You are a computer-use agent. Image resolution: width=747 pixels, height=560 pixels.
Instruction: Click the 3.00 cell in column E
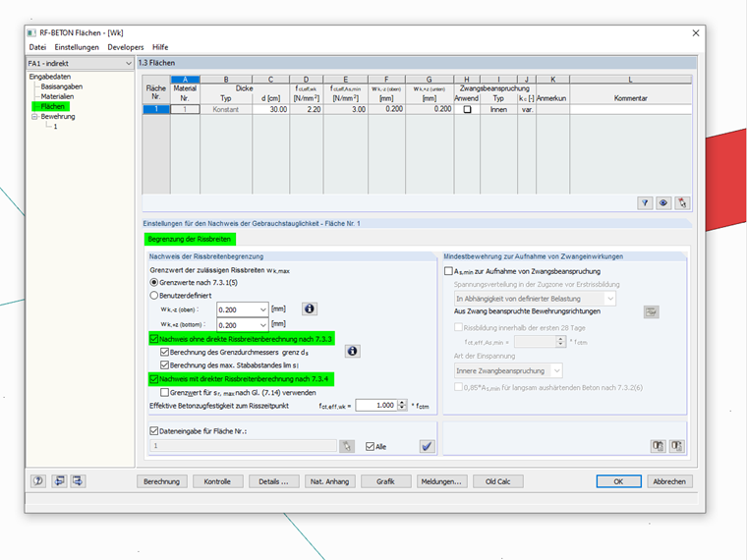(x=345, y=109)
